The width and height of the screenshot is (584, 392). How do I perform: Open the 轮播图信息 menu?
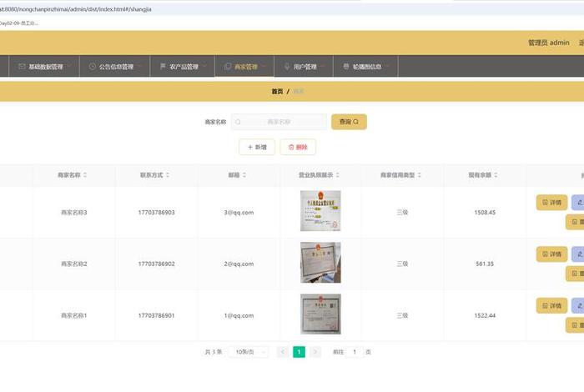pos(366,67)
